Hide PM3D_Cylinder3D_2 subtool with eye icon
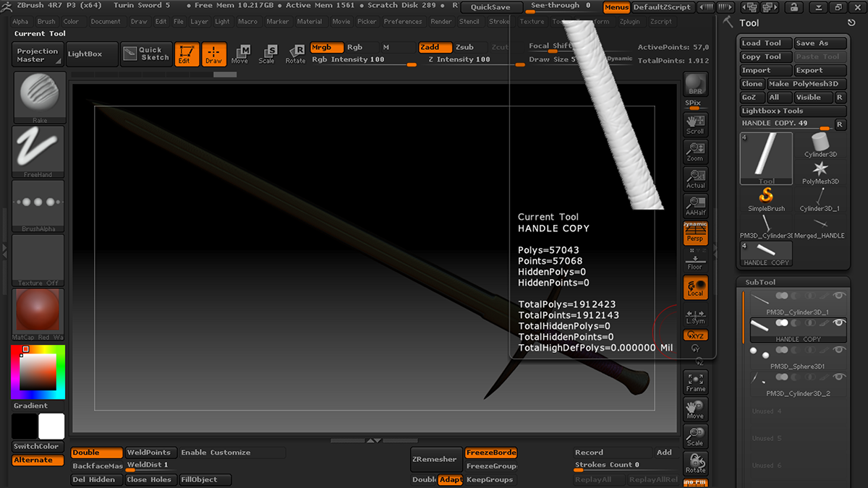This screenshot has width=868, height=488. 839,377
